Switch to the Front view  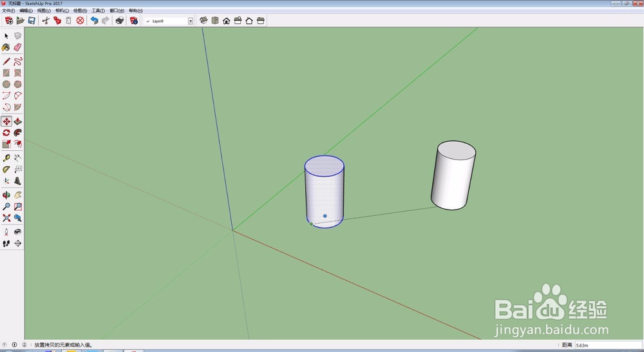(x=226, y=21)
